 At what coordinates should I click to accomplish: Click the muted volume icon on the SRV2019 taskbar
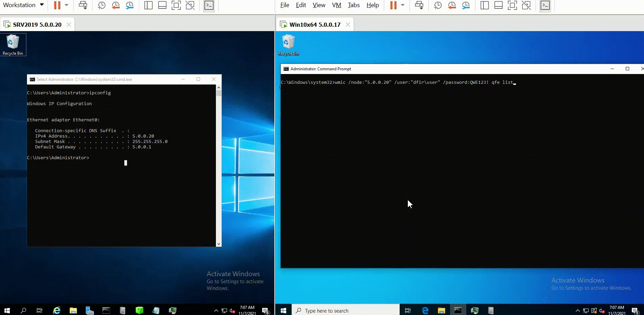(232, 311)
